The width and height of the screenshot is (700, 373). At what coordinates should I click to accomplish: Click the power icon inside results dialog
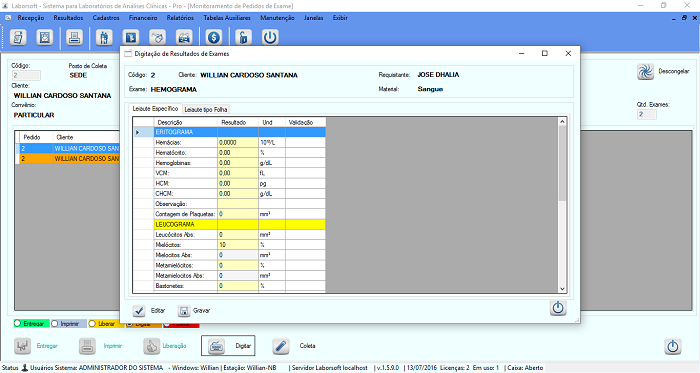558,308
